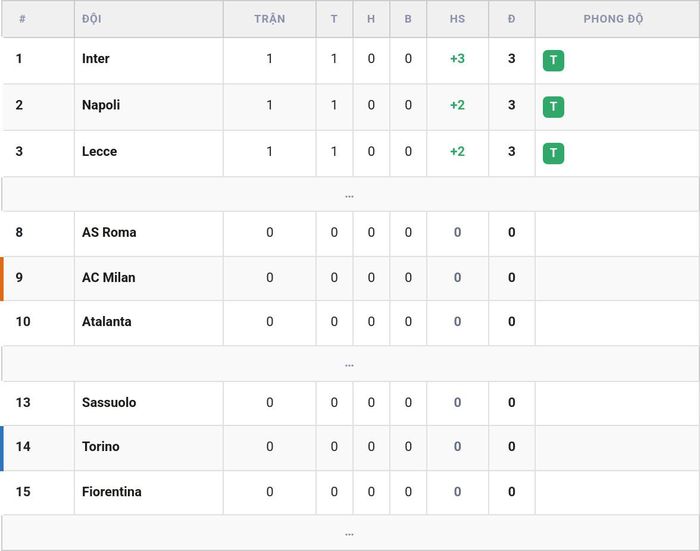Viewport: 700px width, 551px height.
Task: Click the ĐỘI column header
Action: (92, 19)
